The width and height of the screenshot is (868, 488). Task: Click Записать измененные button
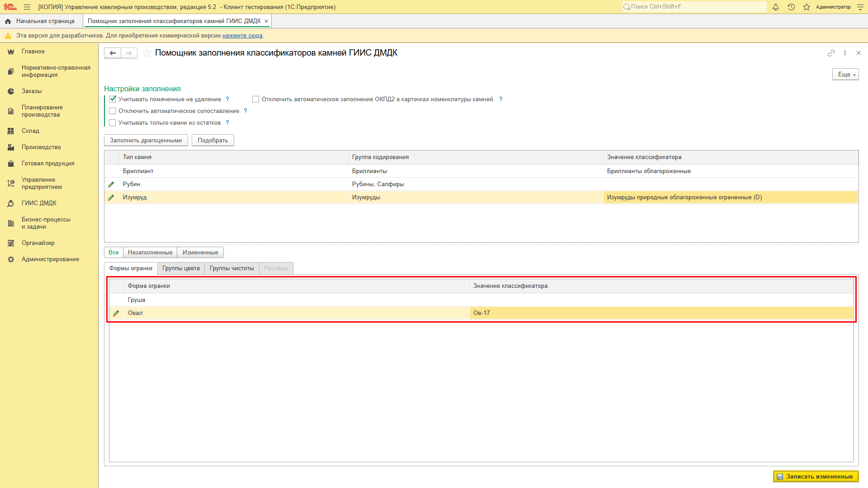tap(816, 476)
